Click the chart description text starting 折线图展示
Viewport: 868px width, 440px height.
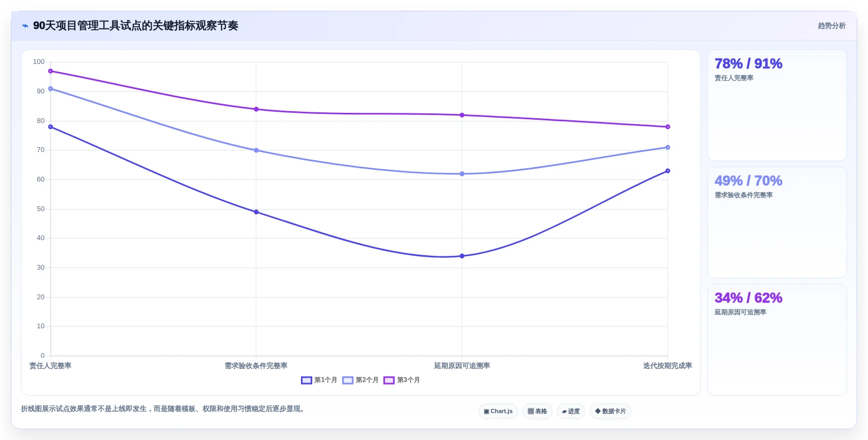(x=164, y=409)
